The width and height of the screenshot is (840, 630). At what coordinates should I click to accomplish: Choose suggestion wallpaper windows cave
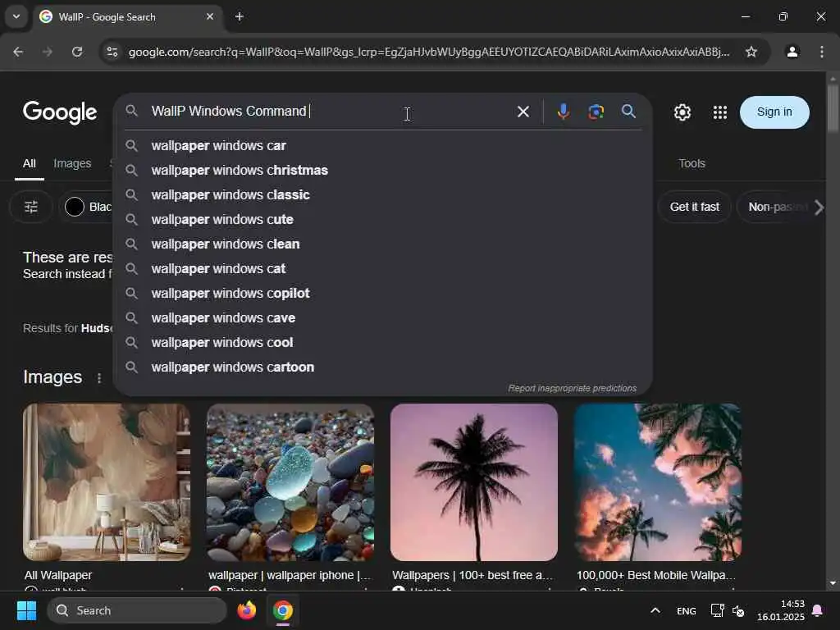click(x=382, y=318)
